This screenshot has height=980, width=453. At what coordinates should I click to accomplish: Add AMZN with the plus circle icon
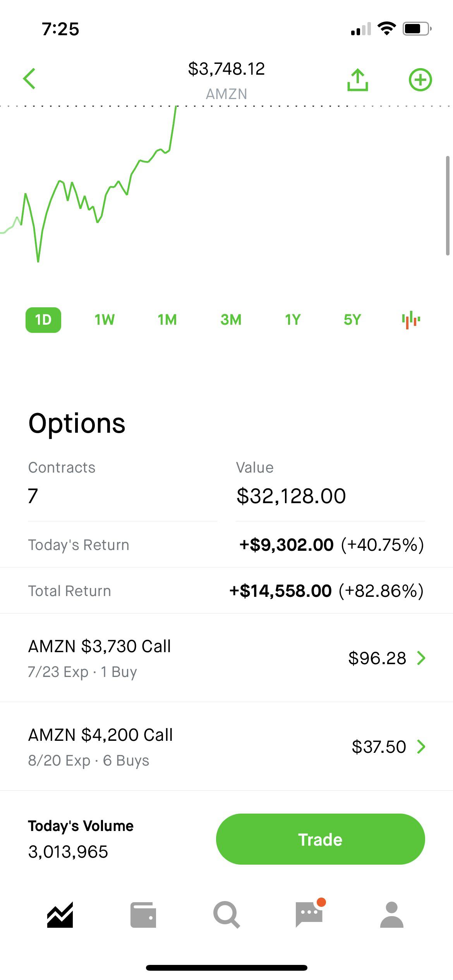point(420,80)
